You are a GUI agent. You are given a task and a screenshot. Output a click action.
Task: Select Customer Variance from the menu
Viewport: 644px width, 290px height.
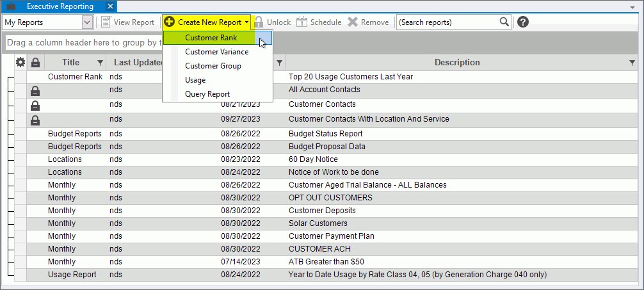pos(216,52)
